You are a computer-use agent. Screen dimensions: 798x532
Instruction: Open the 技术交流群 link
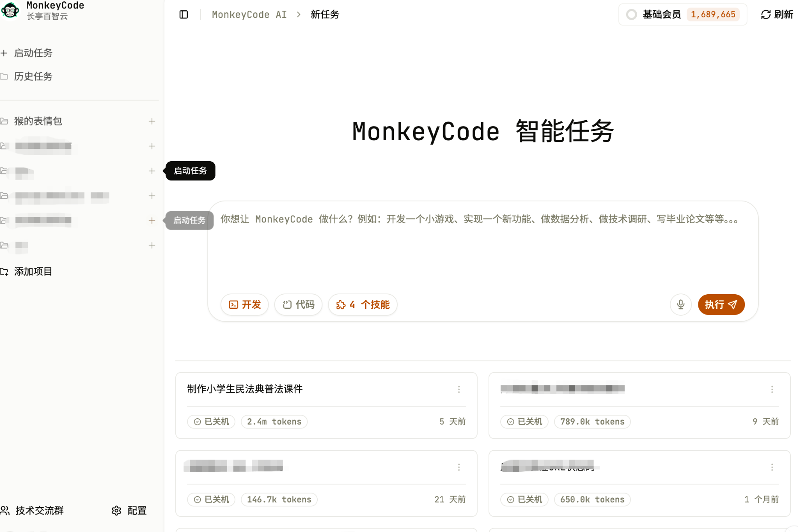tap(33, 511)
